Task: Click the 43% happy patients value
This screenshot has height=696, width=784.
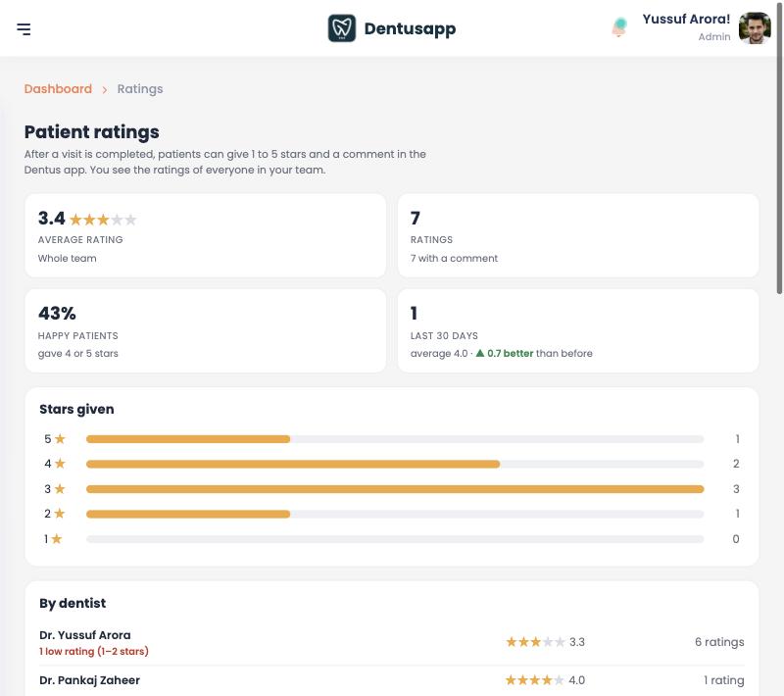Action: [57, 313]
